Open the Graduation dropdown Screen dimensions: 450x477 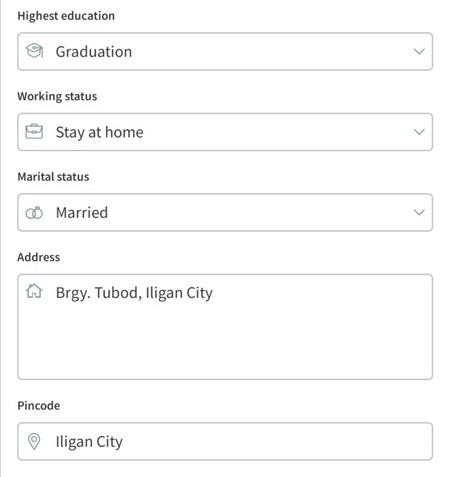pos(225,51)
